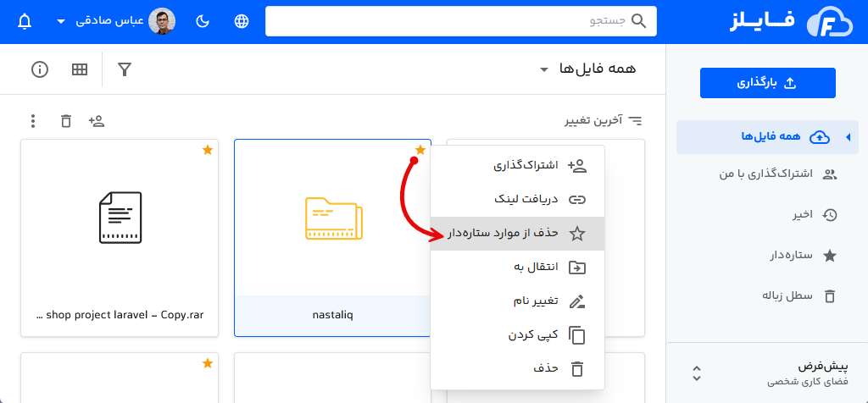Open toolbar three-dot more menu
This screenshot has width=868, height=403.
pyautogui.click(x=33, y=121)
